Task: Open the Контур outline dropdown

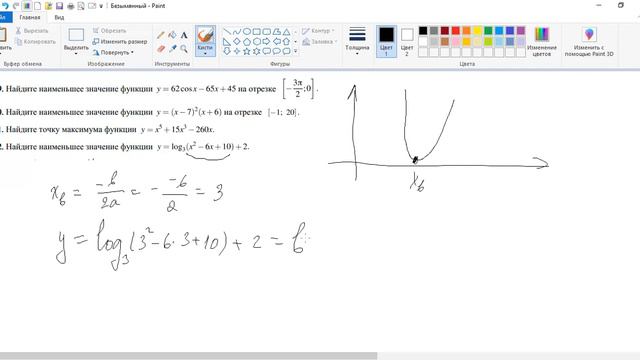Action: pyautogui.click(x=318, y=31)
